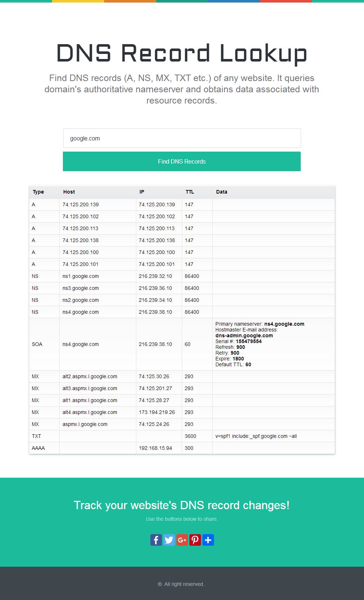
Task: Click IP 74.125.24.26
Action: 154,424
